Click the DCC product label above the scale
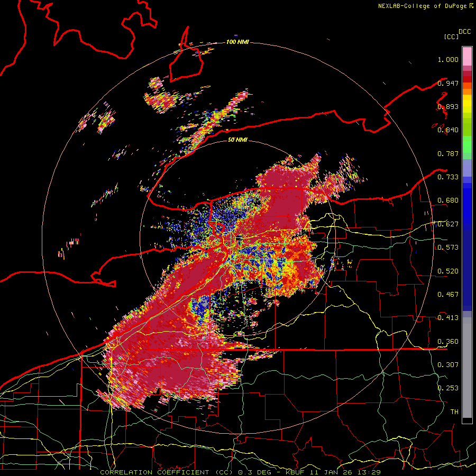Screen dimensions: 476x476 tap(464, 32)
